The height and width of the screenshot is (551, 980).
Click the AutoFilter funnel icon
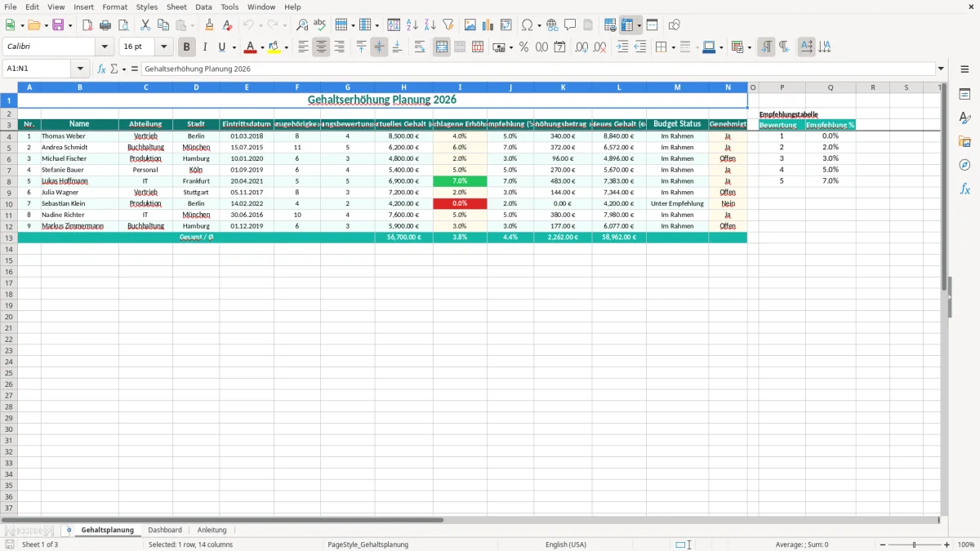tap(448, 25)
